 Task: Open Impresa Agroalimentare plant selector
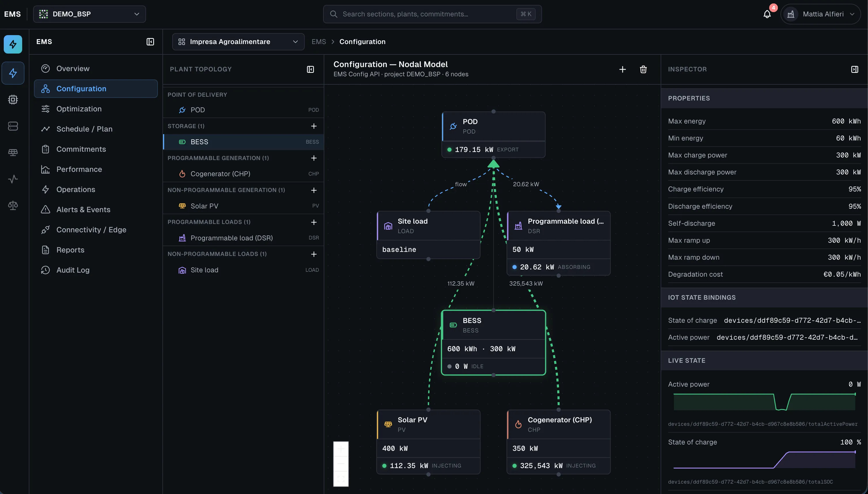[x=238, y=42]
